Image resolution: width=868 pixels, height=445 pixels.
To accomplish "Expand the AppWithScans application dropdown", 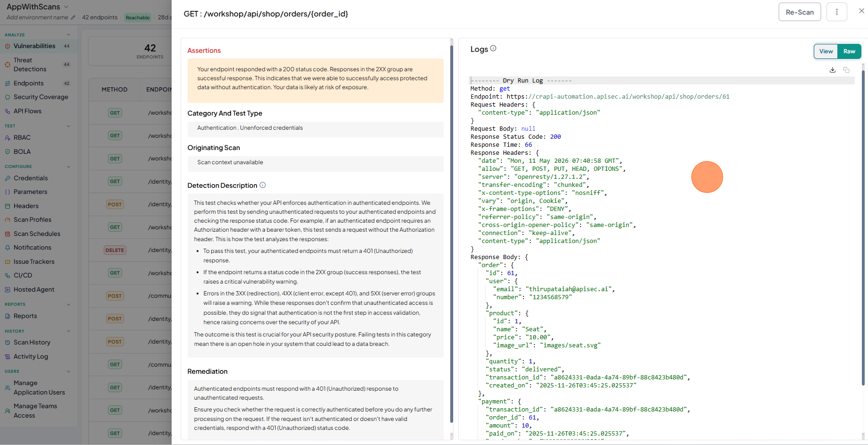I will point(66,7).
